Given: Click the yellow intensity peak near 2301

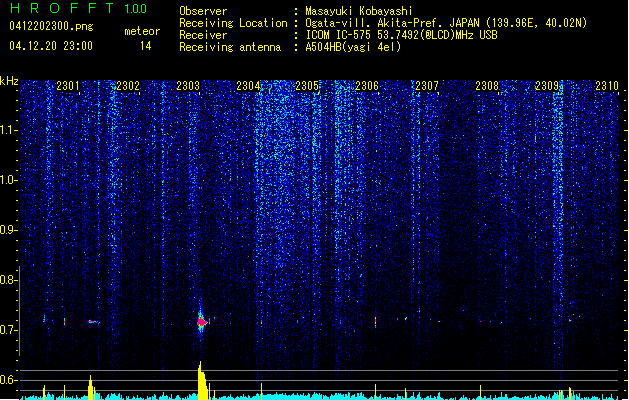Looking at the screenshot, I should pyautogui.click(x=91, y=387).
